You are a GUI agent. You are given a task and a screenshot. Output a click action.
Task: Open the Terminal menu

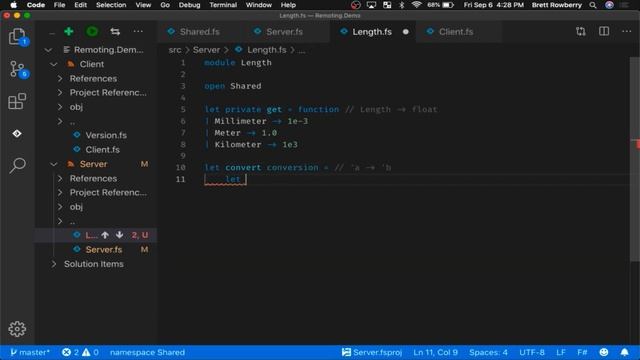tap(223, 5)
